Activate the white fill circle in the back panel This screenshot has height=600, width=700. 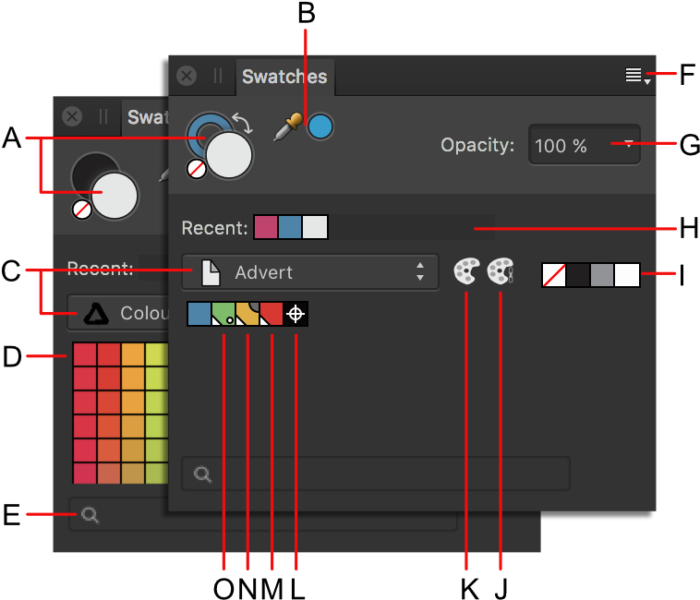click(x=115, y=196)
